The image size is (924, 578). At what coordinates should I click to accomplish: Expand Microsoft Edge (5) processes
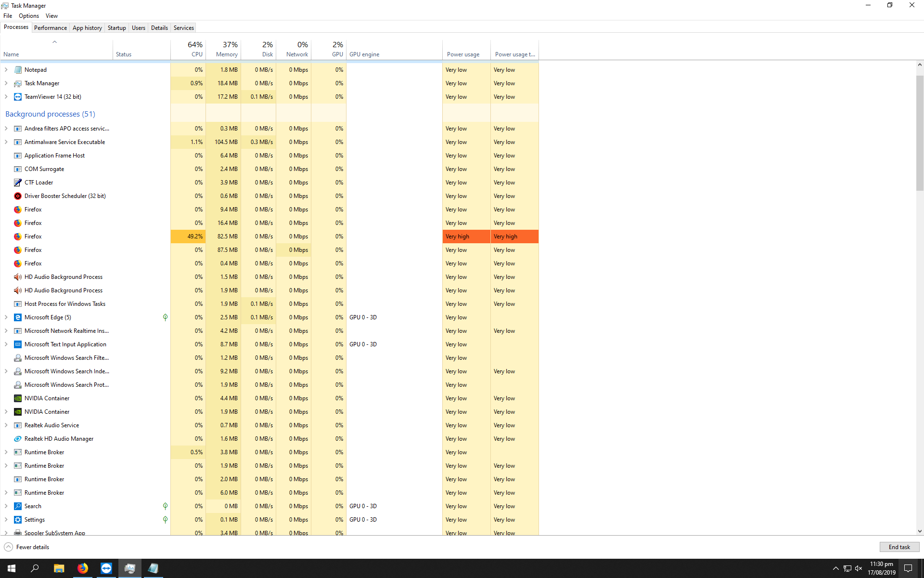pyautogui.click(x=6, y=317)
